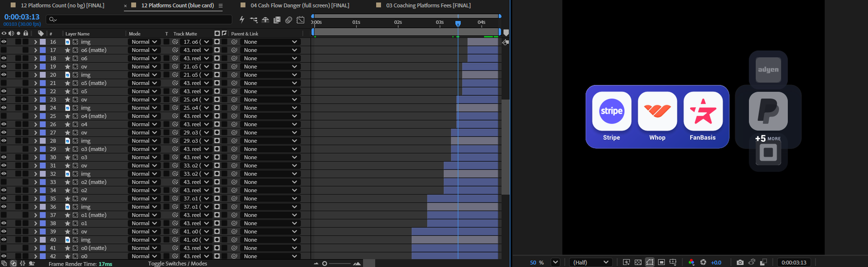Toggle matte alpha switch on layer 26 row
This screenshot has height=267, width=868.
coord(217,125)
